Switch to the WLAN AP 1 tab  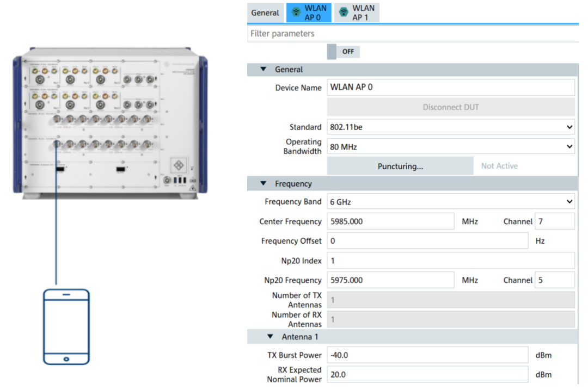[x=357, y=13]
